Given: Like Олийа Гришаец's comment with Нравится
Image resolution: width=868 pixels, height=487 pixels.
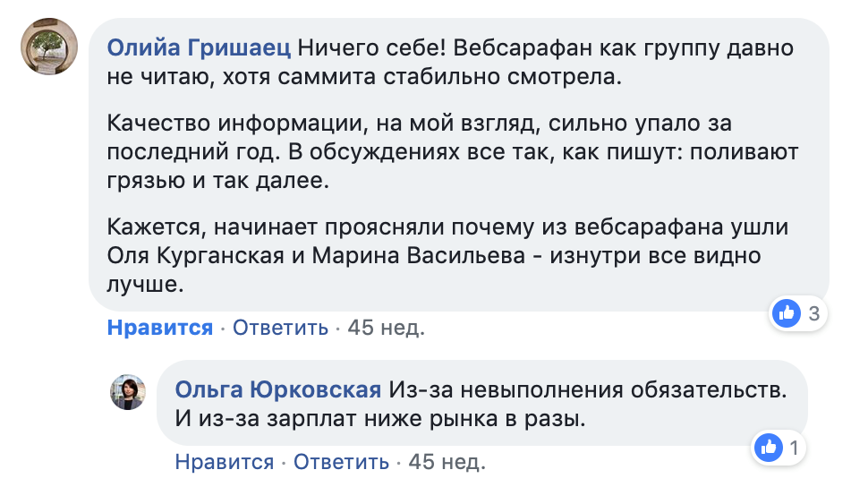Looking at the screenshot, I should click(159, 328).
